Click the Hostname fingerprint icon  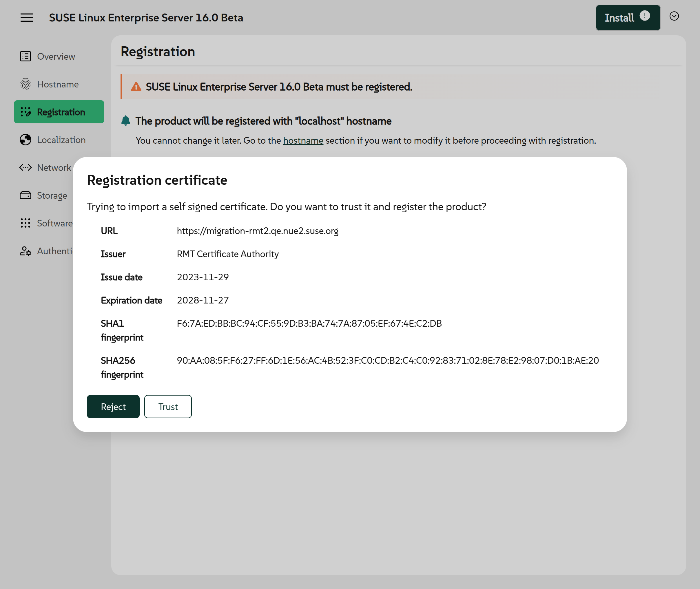pyautogui.click(x=25, y=84)
